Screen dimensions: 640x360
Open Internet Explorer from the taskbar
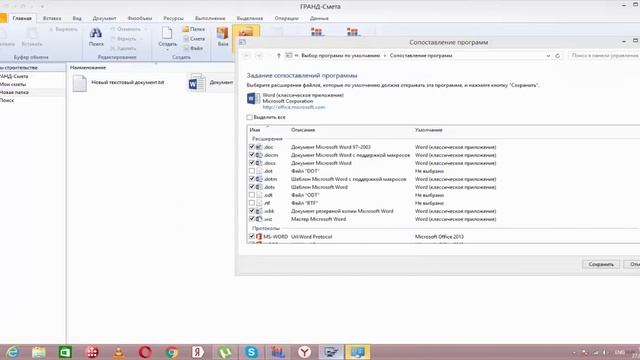click(12, 352)
